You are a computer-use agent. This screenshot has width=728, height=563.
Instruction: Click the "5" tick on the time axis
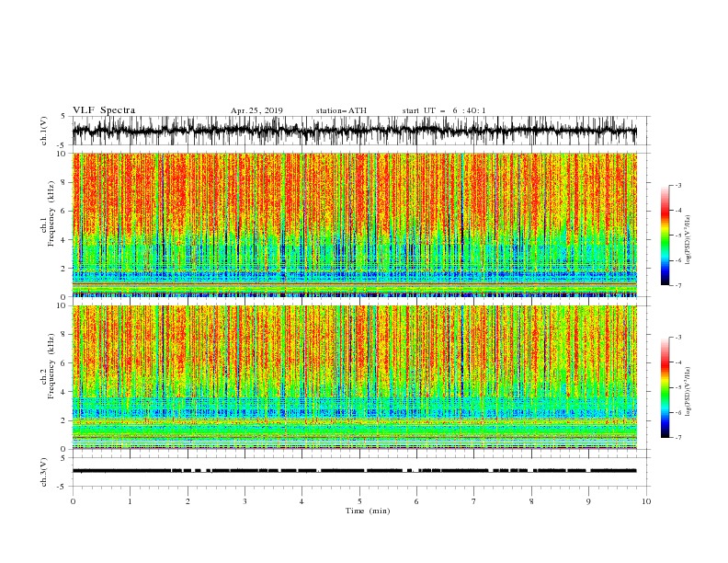point(359,501)
